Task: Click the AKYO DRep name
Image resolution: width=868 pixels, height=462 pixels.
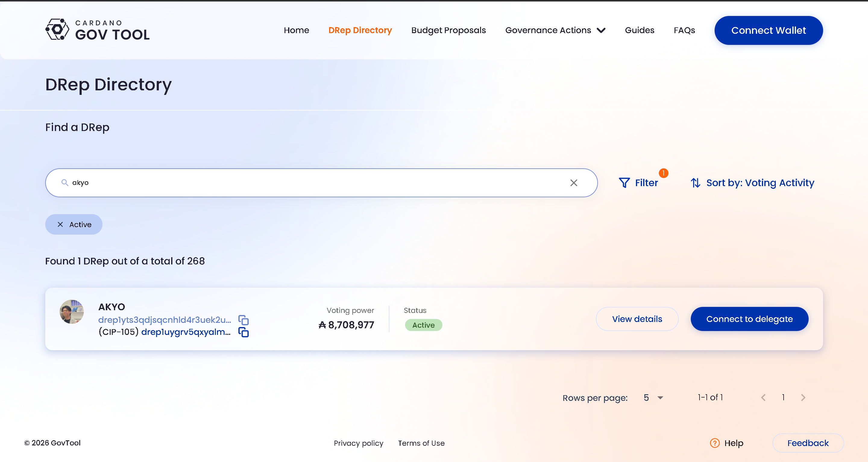Action: pos(112,307)
